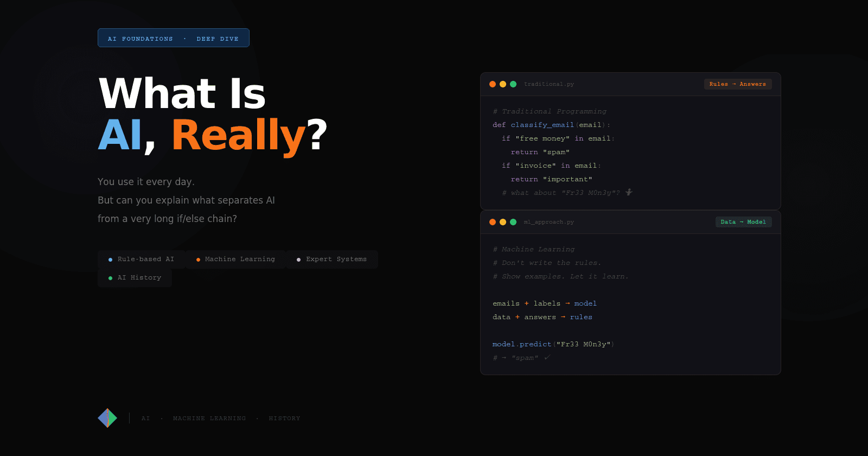Image resolution: width=868 pixels, height=456 pixels.
Task: Click 'But can you explain what separates AI'
Action: coord(186,200)
